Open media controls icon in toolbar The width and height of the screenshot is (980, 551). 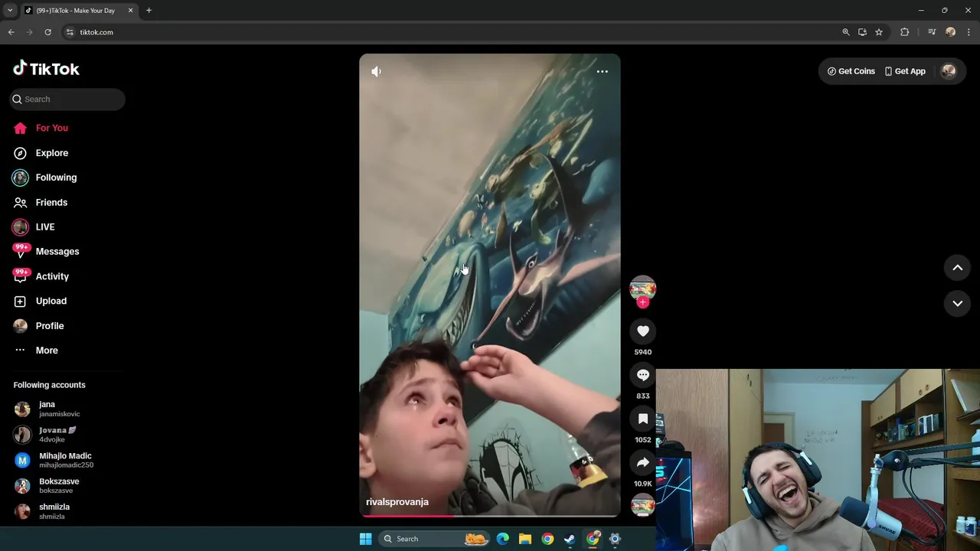click(932, 32)
